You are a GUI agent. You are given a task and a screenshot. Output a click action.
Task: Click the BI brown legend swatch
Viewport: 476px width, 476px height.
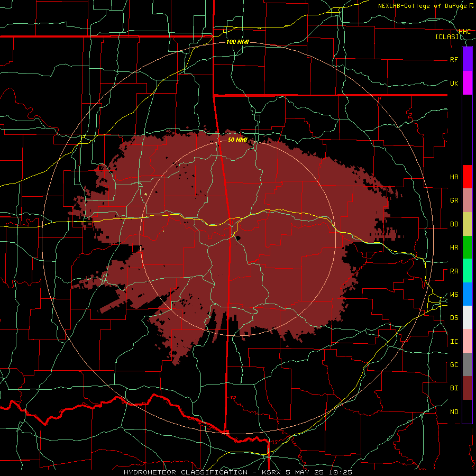click(x=467, y=388)
